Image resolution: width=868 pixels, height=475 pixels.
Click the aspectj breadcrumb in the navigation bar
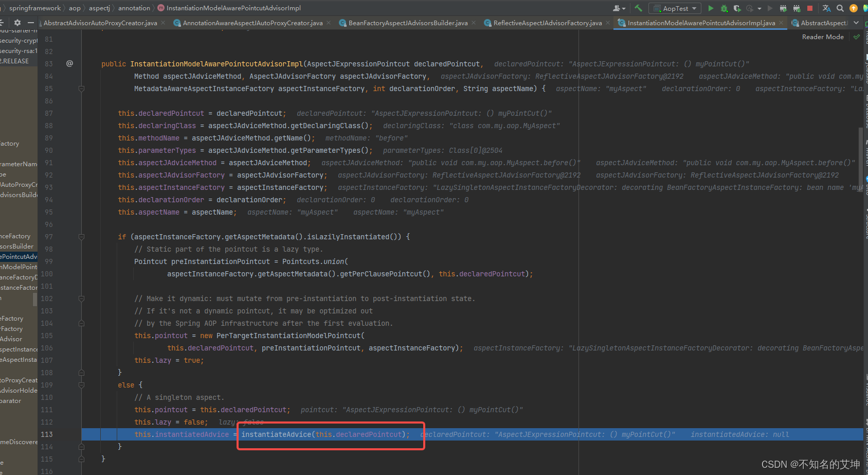(x=99, y=8)
